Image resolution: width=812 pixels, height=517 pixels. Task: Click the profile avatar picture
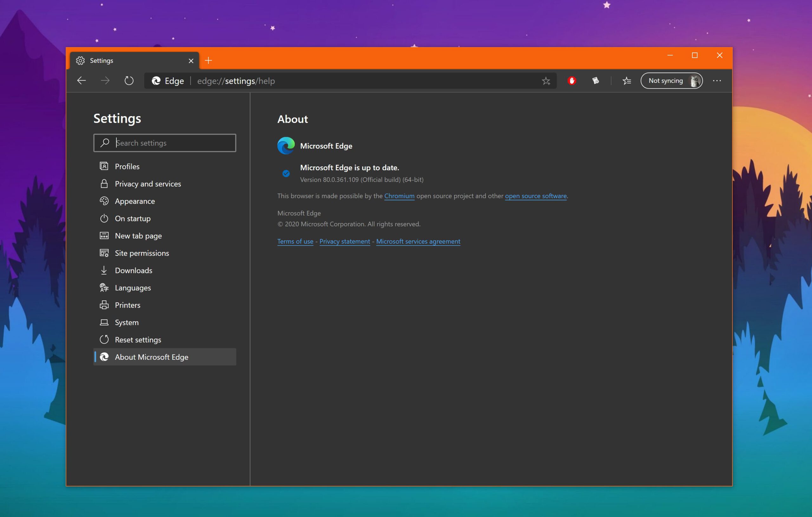coord(694,81)
